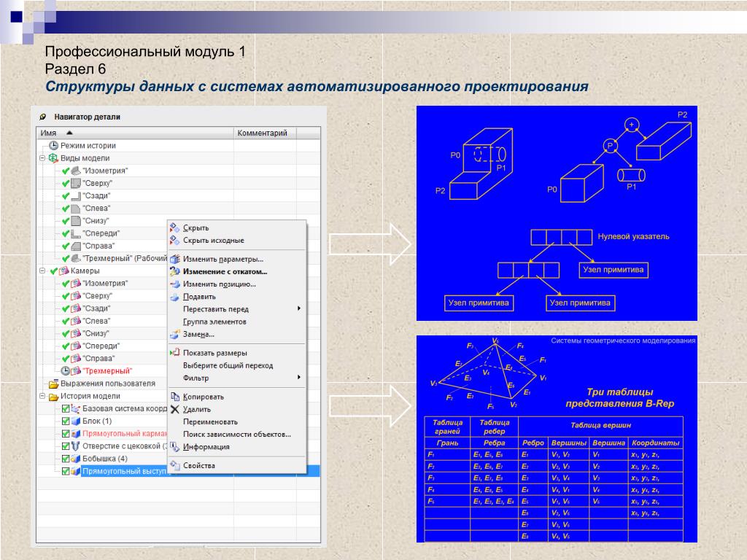The width and height of the screenshot is (747, 560).
Task: Click the Изменение с откатом icon
Action: tap(175, 271)
